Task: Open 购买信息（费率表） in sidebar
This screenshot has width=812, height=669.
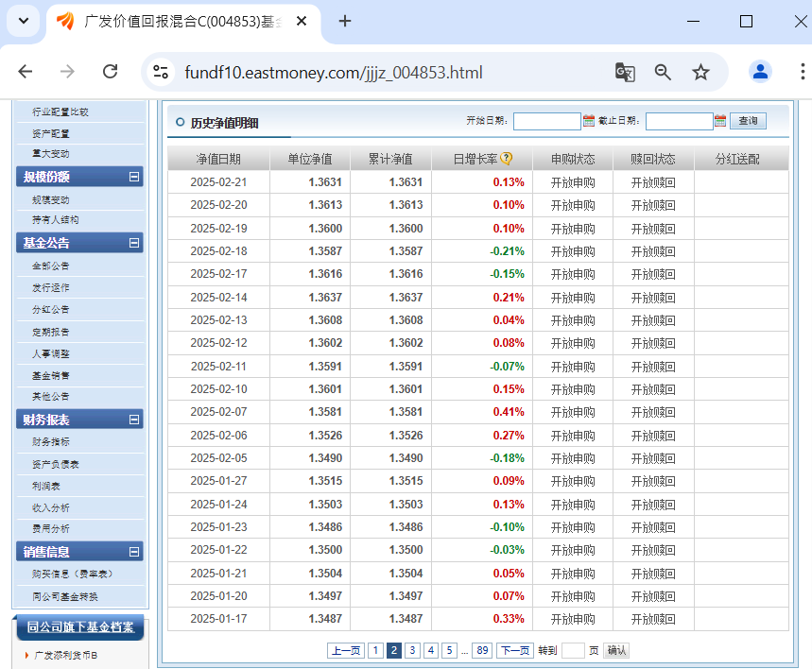Action: coord(72,575)
